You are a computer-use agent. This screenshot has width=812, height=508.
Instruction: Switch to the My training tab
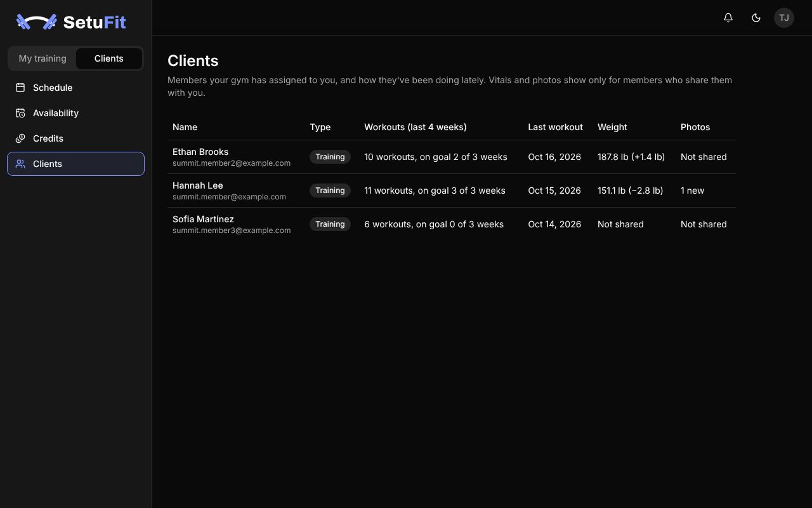tap(43, 58)
